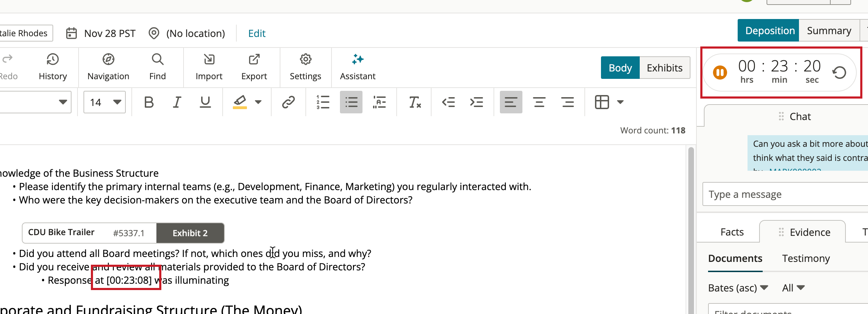
Task: Center align the text
Action: (539, 102)
